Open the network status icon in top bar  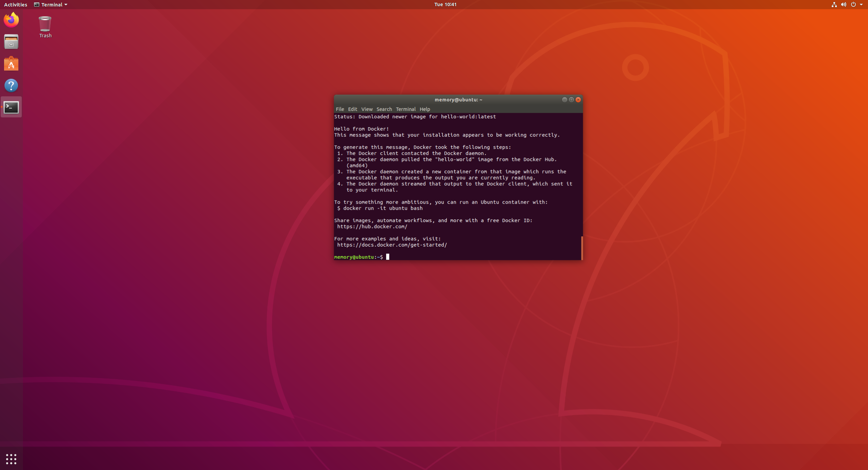click(x=834, y=4)
